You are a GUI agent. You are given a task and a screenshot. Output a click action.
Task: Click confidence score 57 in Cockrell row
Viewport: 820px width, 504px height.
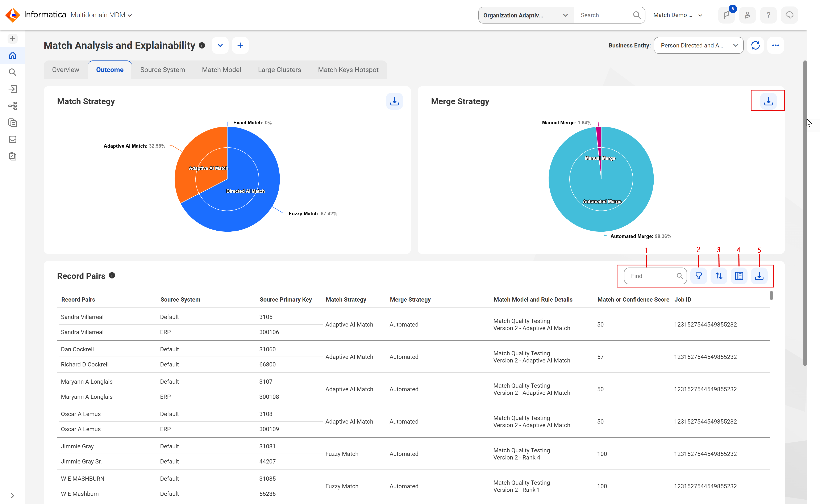[600, 357]
